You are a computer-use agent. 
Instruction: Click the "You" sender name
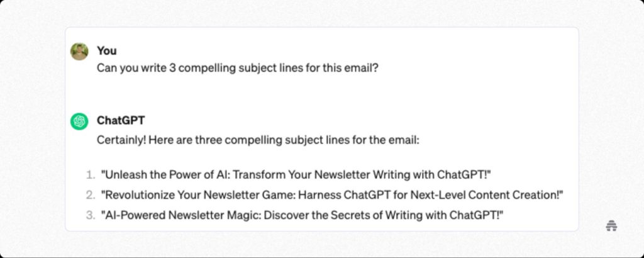pos(107,51)
